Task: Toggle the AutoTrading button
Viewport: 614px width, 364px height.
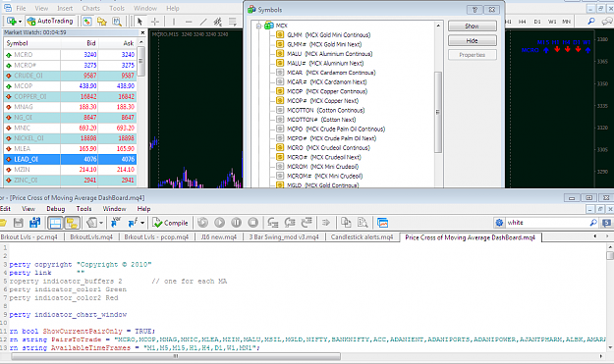Action: 50,22
